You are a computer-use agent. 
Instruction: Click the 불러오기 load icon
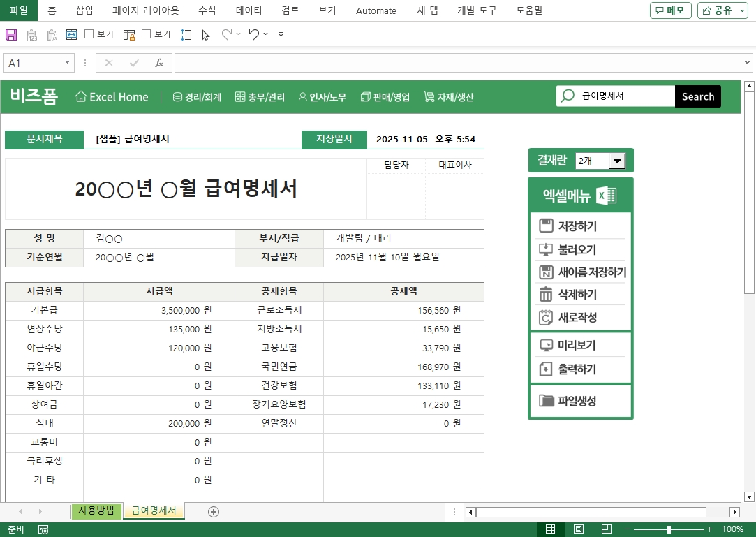(x=546, y=249)
